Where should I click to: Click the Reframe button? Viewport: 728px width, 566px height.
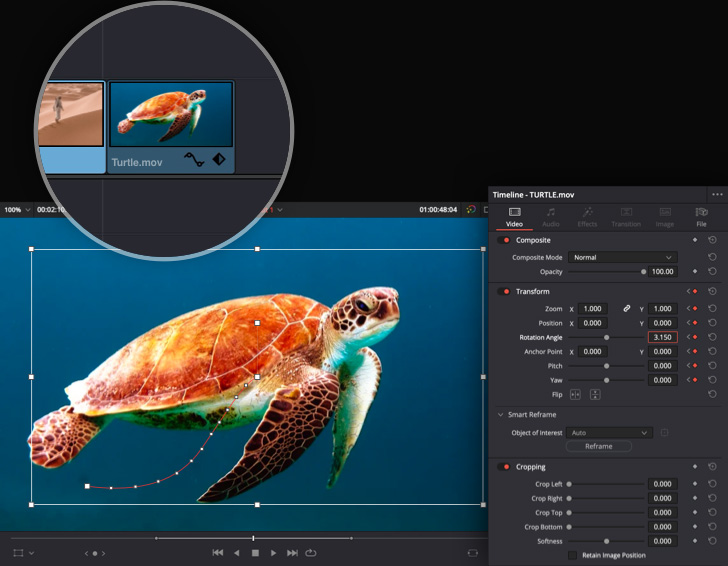click(598, 446)
